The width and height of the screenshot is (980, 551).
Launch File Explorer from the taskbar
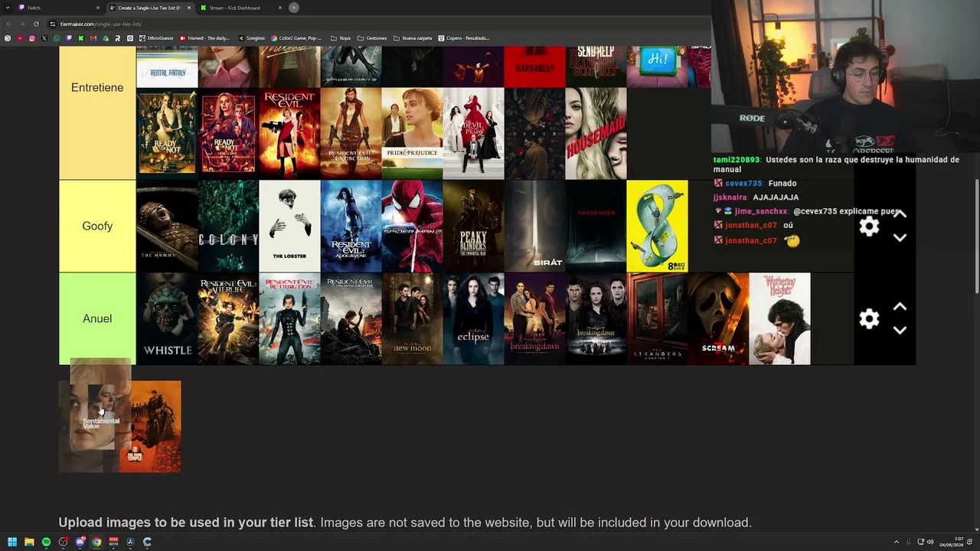coord(29,542)
